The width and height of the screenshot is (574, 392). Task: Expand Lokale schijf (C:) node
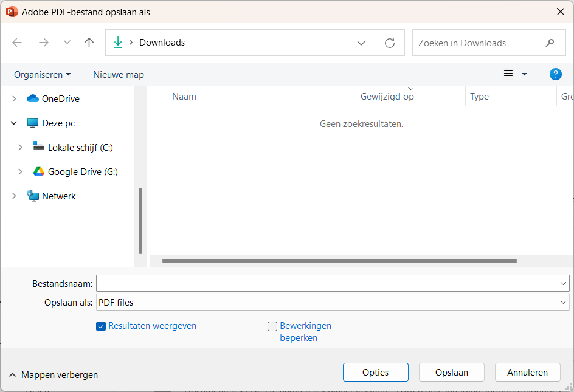pos(20,148)
